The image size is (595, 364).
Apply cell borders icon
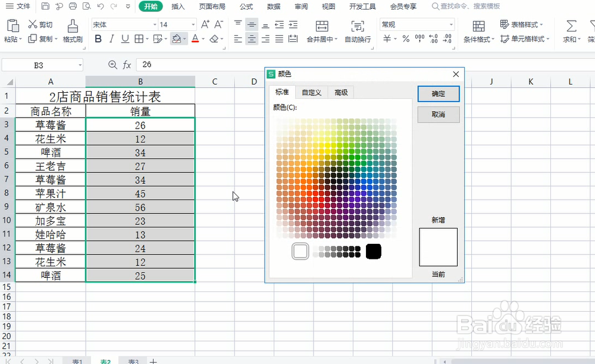139,39
